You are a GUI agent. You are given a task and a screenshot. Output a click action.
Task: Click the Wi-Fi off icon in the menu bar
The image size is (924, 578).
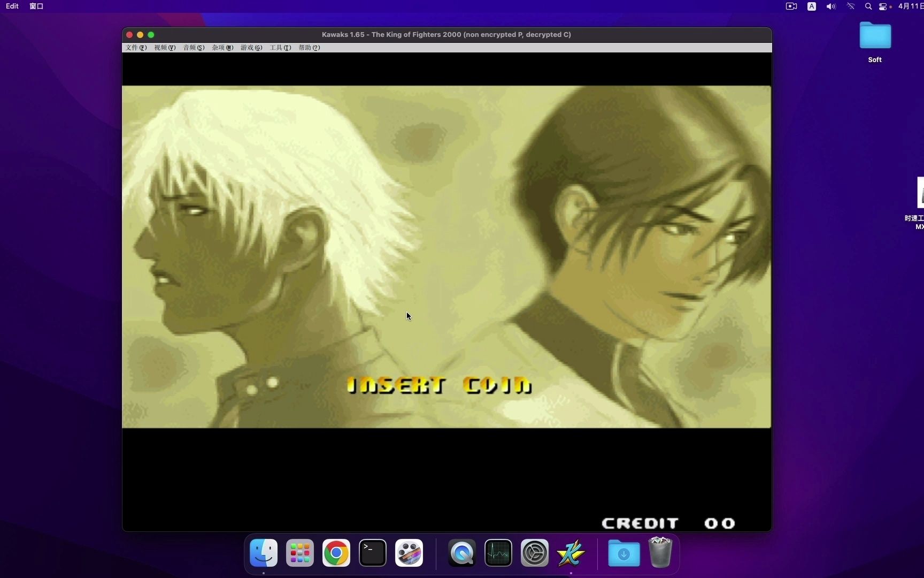tap(851, 6)
